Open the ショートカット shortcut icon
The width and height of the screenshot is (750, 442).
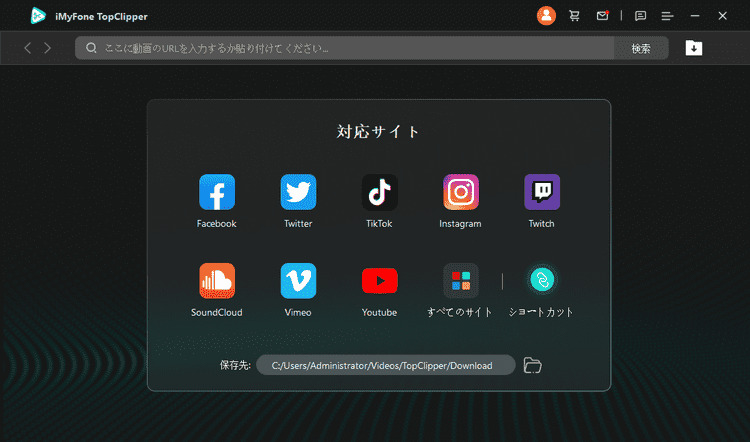[542, 280]
